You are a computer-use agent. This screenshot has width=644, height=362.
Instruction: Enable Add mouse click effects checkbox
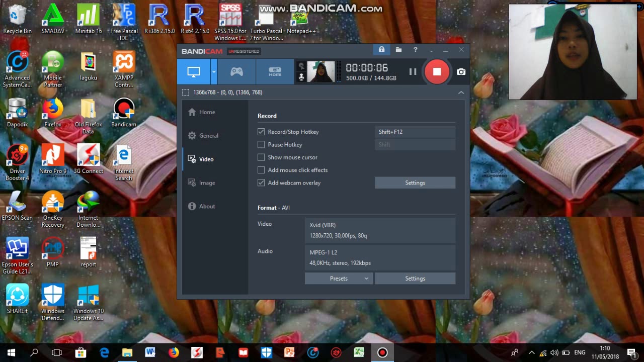click(x=261, y=170)
